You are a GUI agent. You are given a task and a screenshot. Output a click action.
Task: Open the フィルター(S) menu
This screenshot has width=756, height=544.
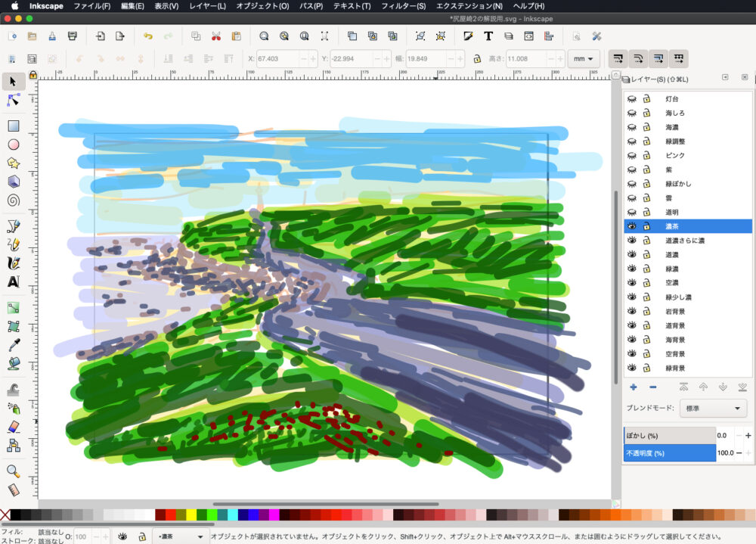[403, 6]
